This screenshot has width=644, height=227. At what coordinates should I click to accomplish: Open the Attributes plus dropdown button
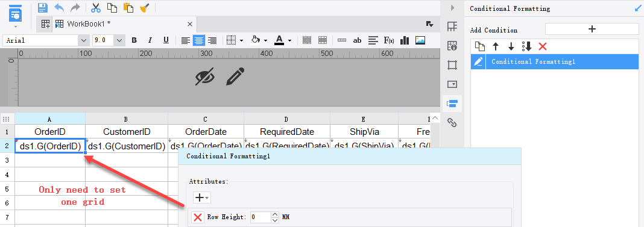[x=201, y=197]
